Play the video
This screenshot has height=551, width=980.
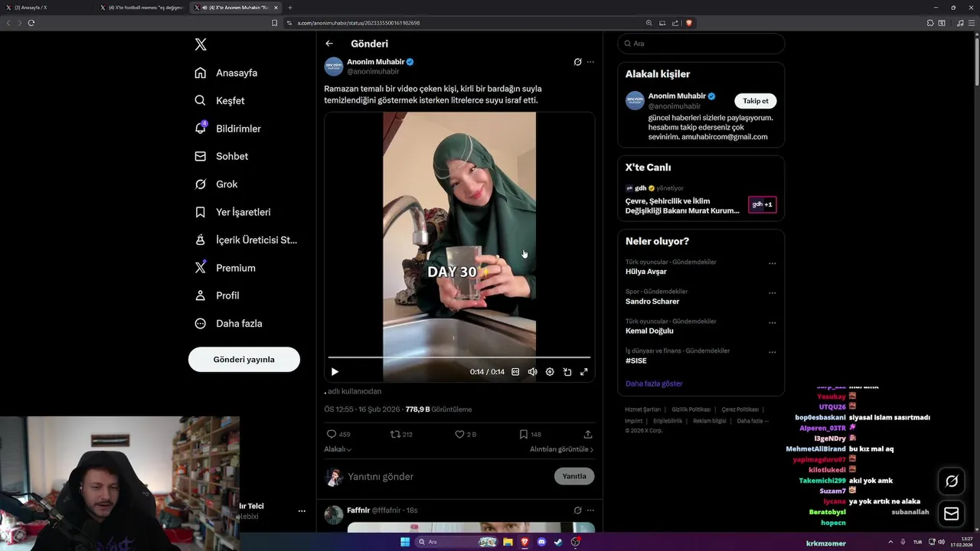(335, 372)
